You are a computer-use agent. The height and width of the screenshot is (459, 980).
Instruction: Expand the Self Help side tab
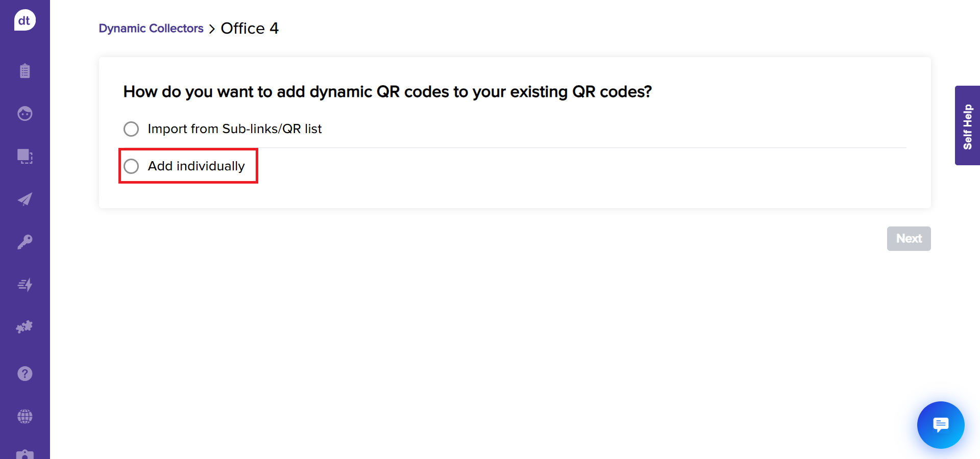967,125
